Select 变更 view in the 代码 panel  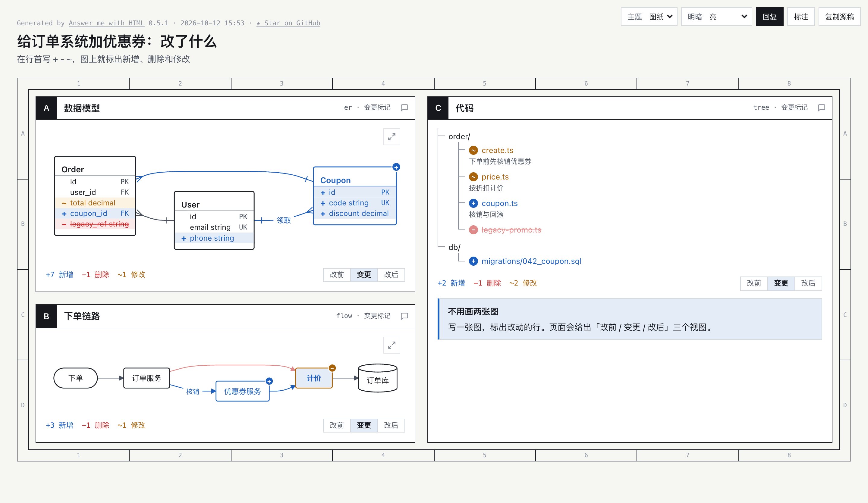tap(781, 283)
